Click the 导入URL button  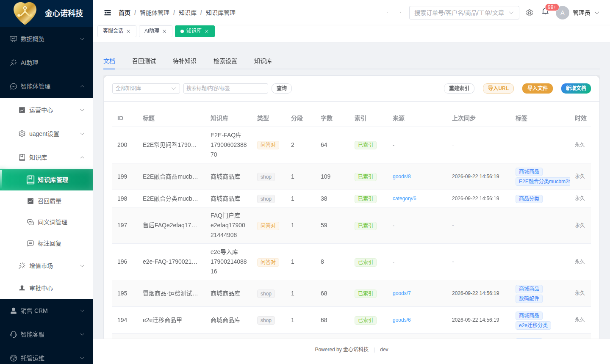pyautogui.click(x=498, y=88)
